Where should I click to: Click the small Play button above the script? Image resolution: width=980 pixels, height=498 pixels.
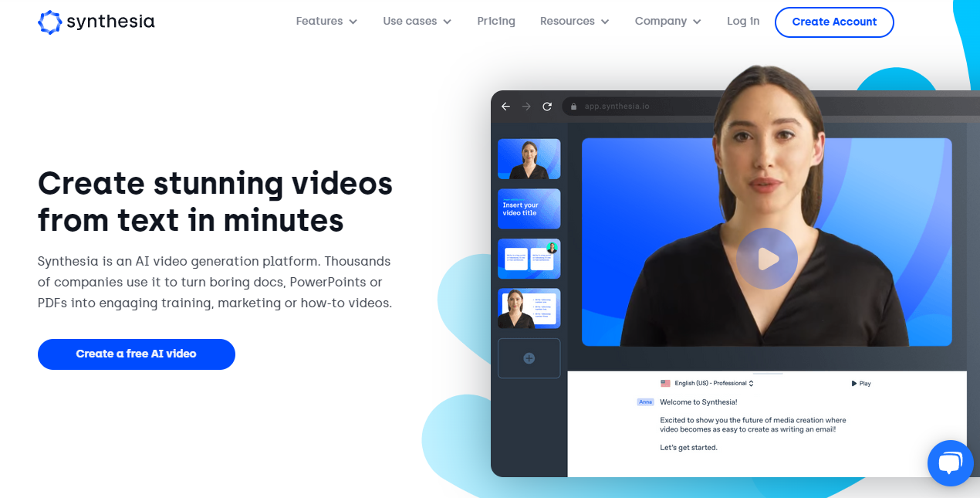click(861, 383)
